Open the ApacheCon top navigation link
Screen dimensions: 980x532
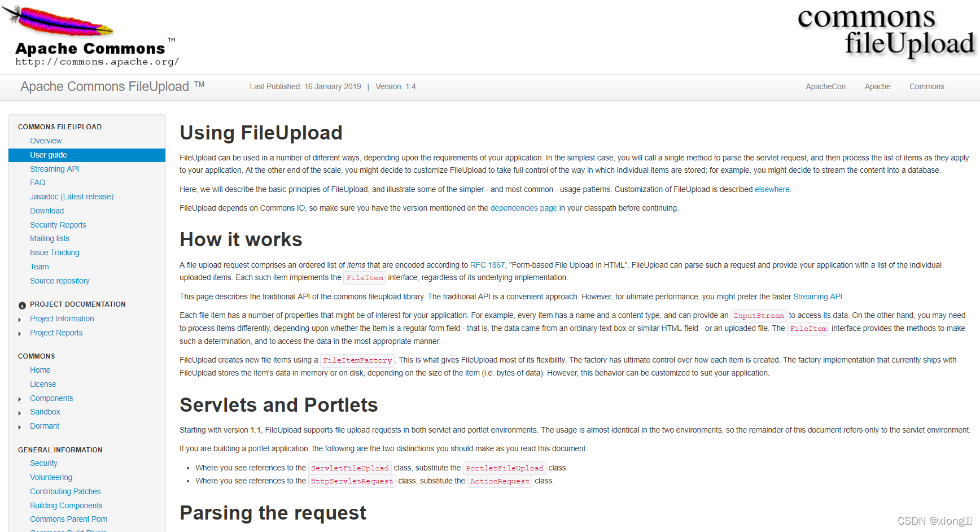825,86
